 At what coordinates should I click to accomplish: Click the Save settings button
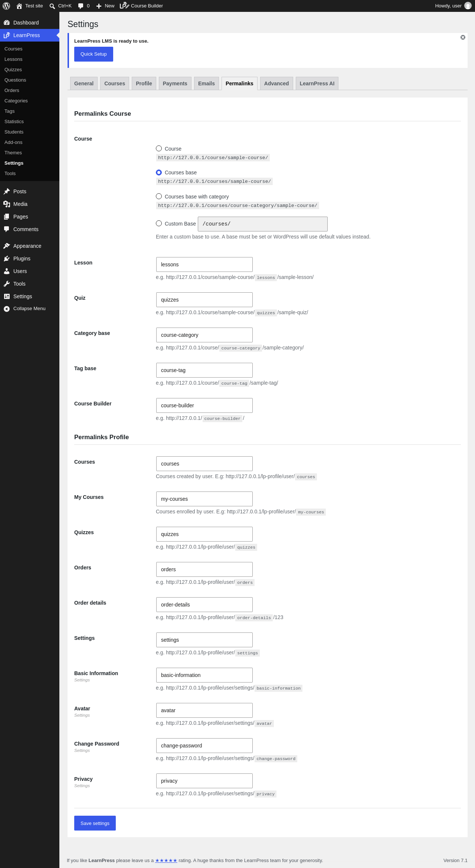click(x=95, y=823)
